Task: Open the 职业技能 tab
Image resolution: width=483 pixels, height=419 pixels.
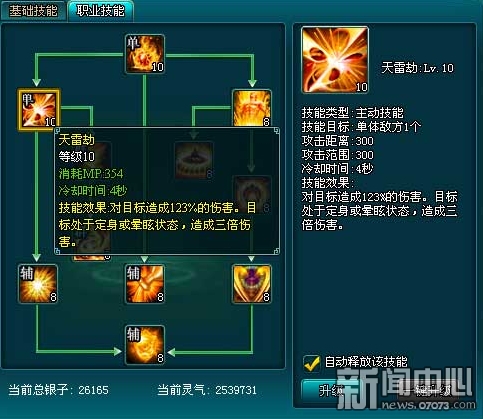Action: (x=101, y=11)
